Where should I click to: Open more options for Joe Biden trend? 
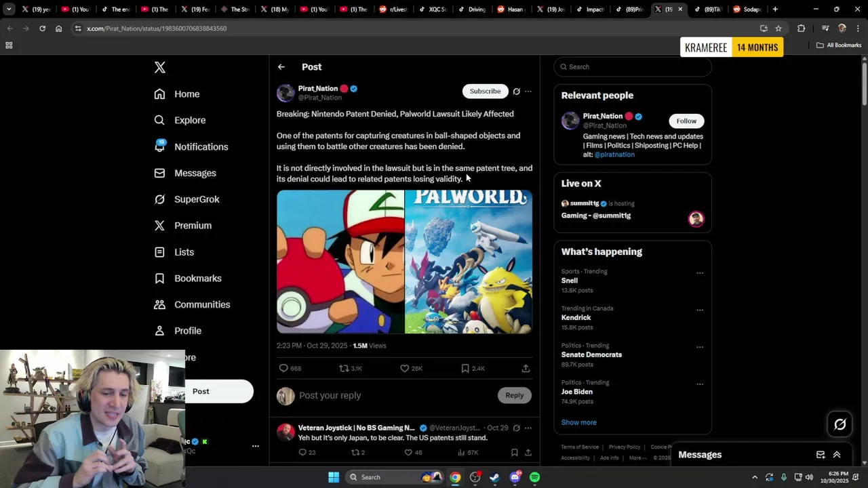700,384
